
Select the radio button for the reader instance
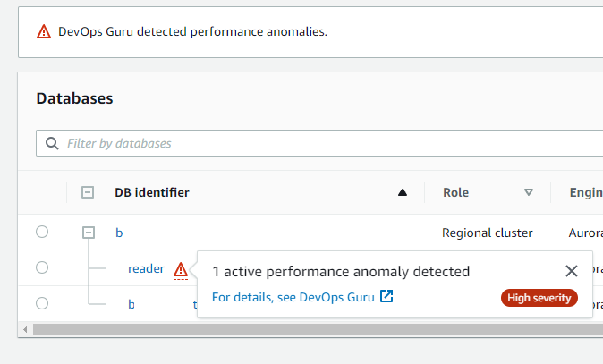(42, 267)
